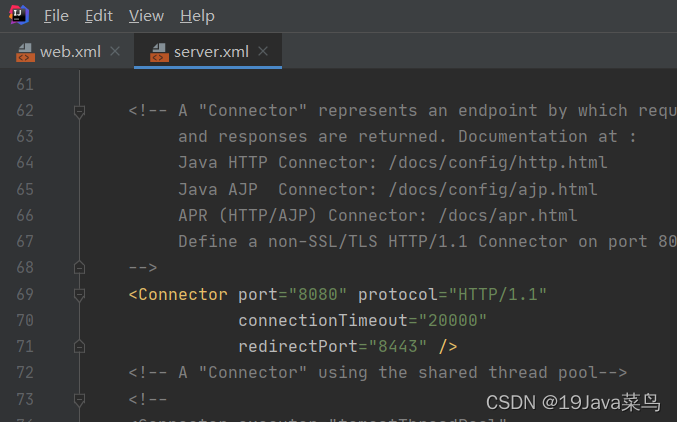This screenshot has width=677, height=422.
Task: Click line number 62 in the gutter
Action: pos(25,111)
